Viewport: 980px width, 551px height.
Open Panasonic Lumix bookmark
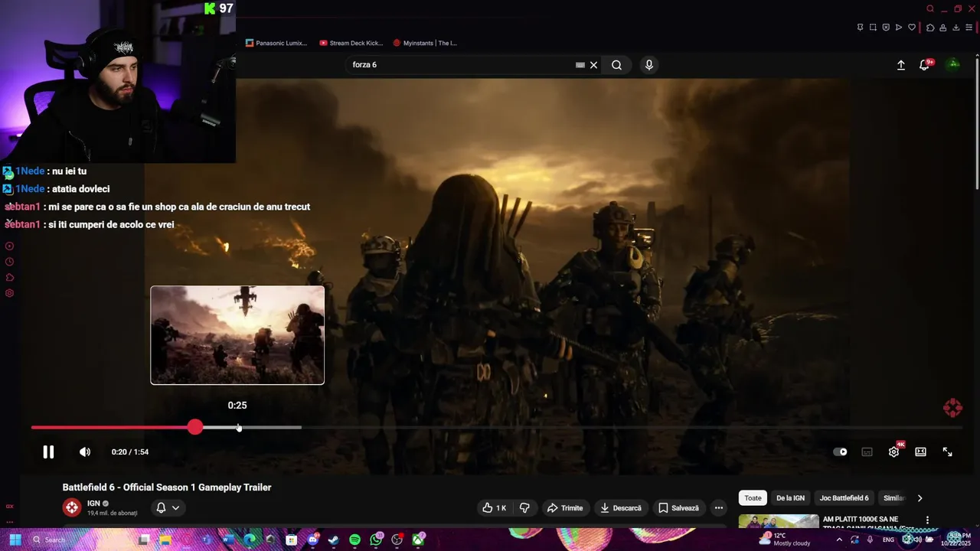276,43
